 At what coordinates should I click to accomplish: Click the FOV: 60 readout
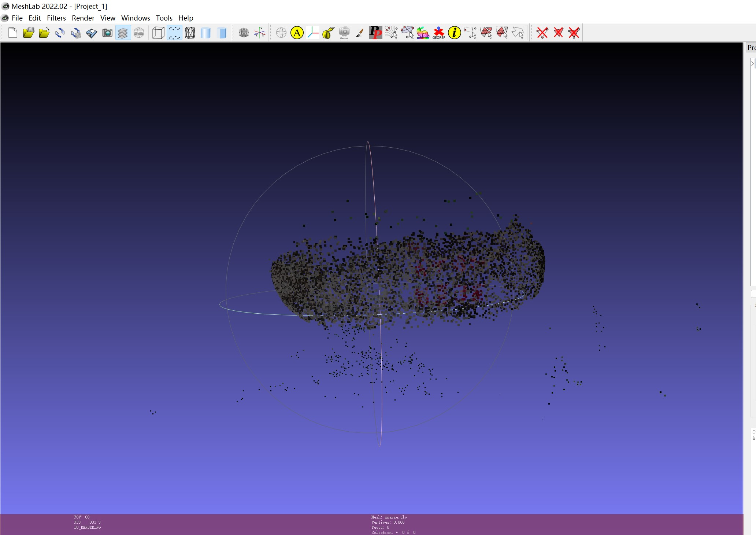coord(82,517)
